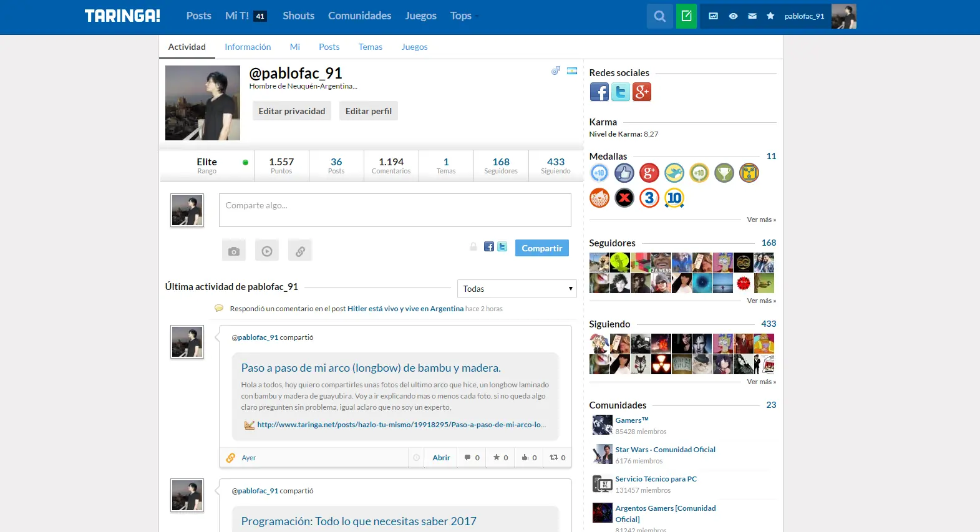Viewport: 980px width, 532px height.
Task: Open messages envelope icon in header
Action: [x=752, y=16]
